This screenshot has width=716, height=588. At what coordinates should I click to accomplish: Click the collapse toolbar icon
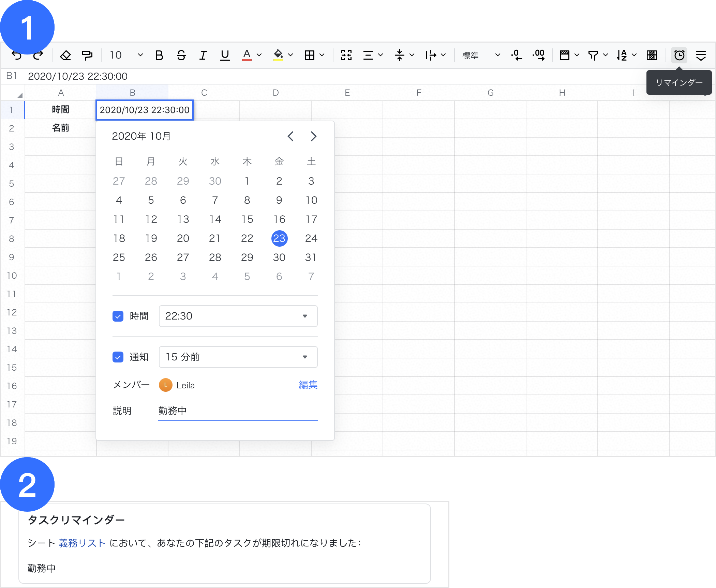click(701, 55)
